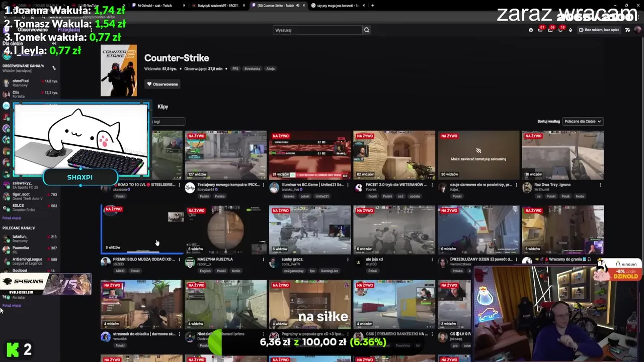Select the Akcja category tag
The width and height of the screenshot is (644, 362).
pos(271,69)
